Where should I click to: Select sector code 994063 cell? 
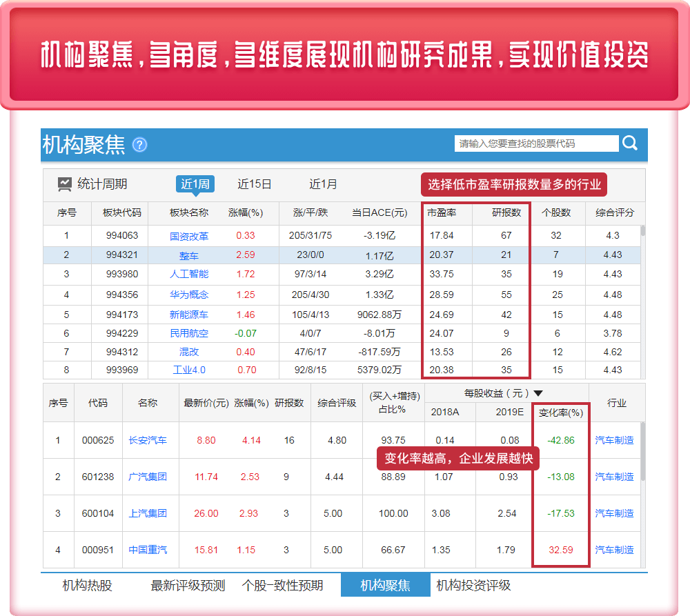[x=122, y=236]
